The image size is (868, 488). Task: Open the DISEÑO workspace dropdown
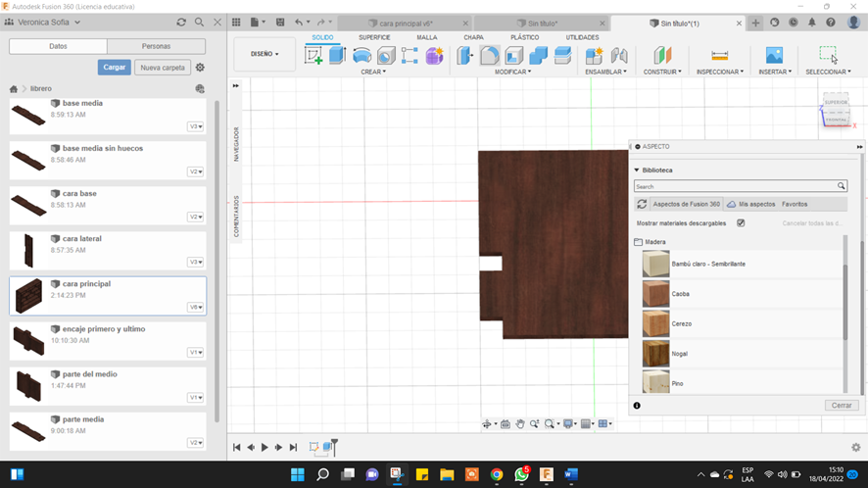(265, 54)
